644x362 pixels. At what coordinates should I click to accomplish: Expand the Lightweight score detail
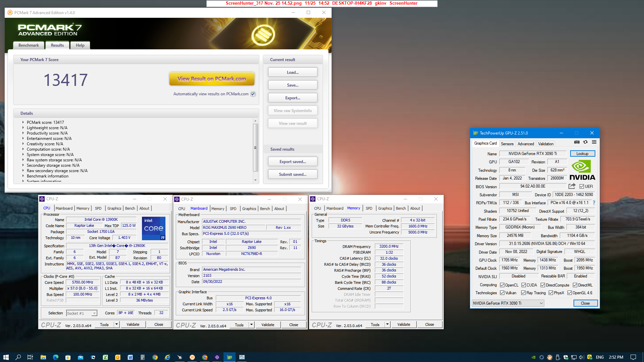[x=23, y=127]
